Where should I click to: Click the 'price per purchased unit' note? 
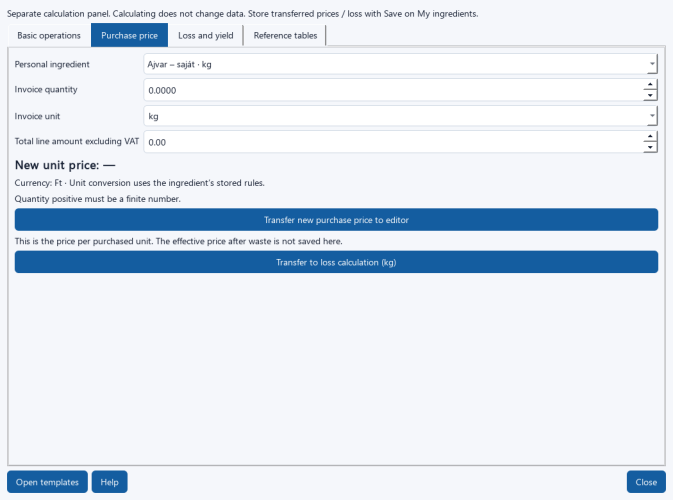coord(179,241)
